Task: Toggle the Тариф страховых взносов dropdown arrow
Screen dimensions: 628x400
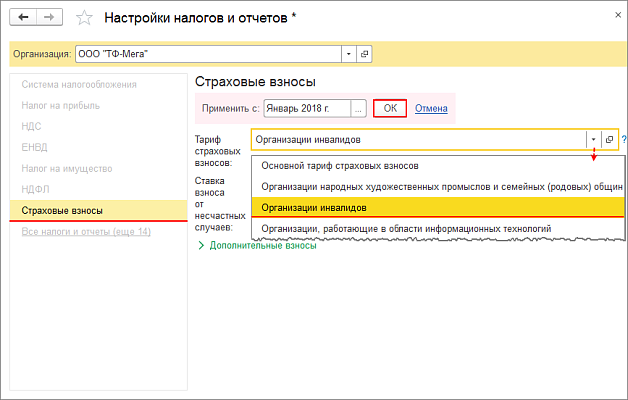Action: coord(593,140)
